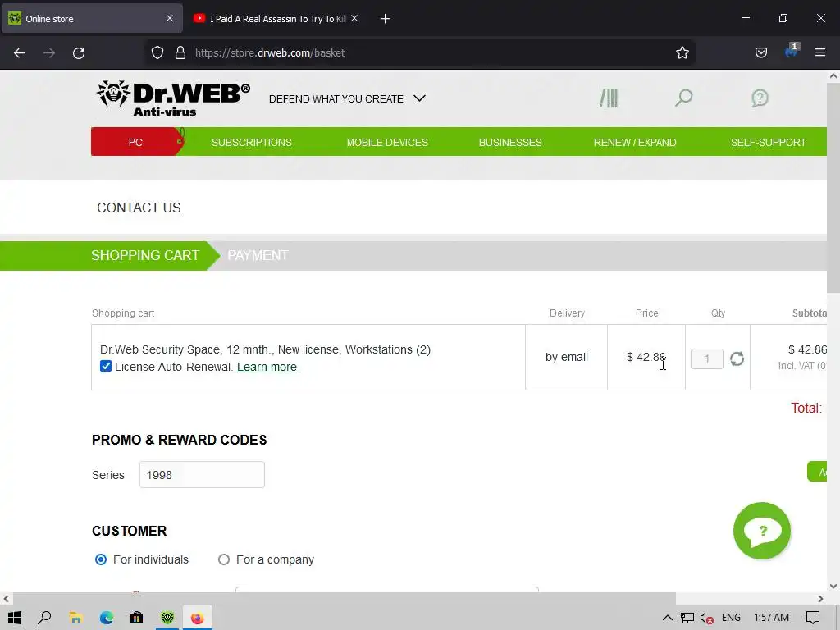Screen dimensions: 840x630
Task: Open the clock showing 1:57 AM
Action: click(x=771, y=618)
